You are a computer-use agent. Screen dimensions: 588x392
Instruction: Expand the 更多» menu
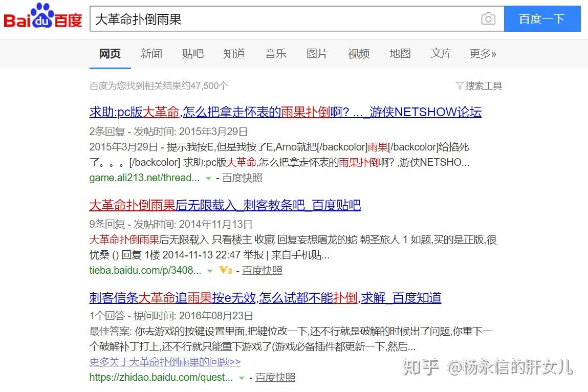click(x=483, y=54)
